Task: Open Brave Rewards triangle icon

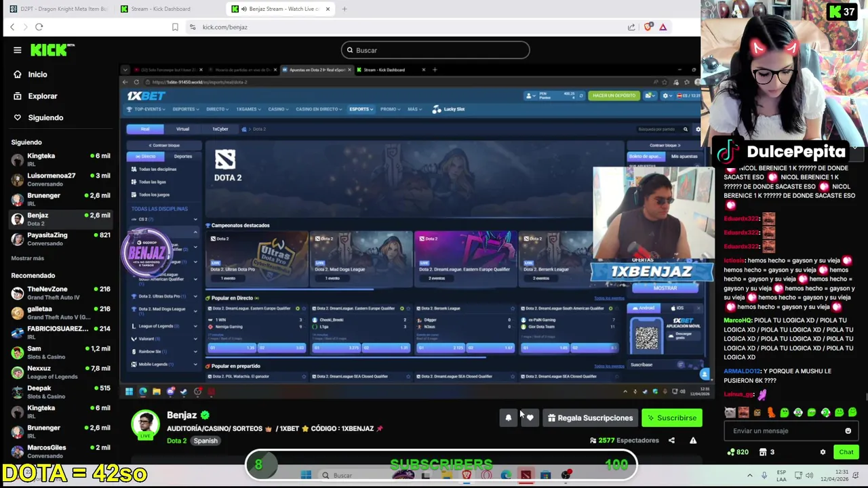Action: [663, 27]
